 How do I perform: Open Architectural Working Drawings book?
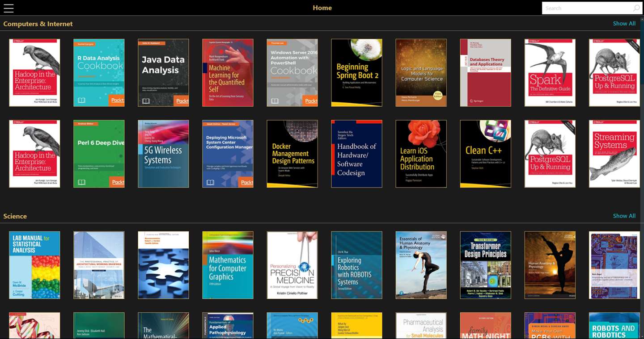[x=99, y=265]
